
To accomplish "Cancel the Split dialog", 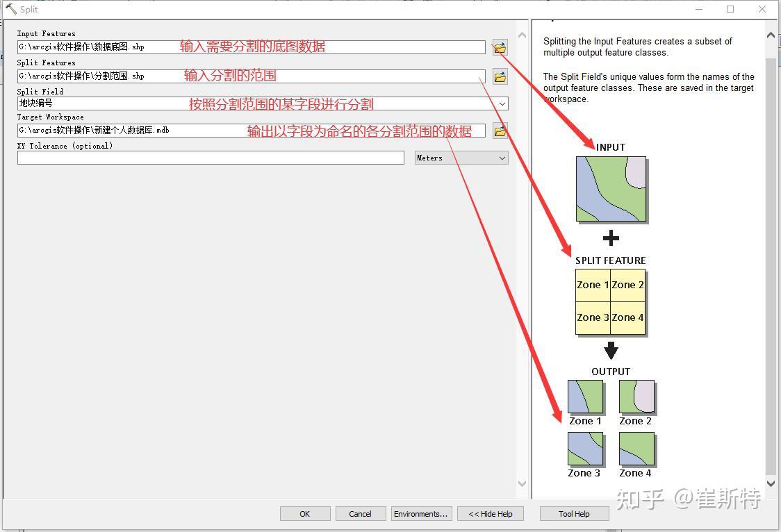I will [x=360, y=513].
